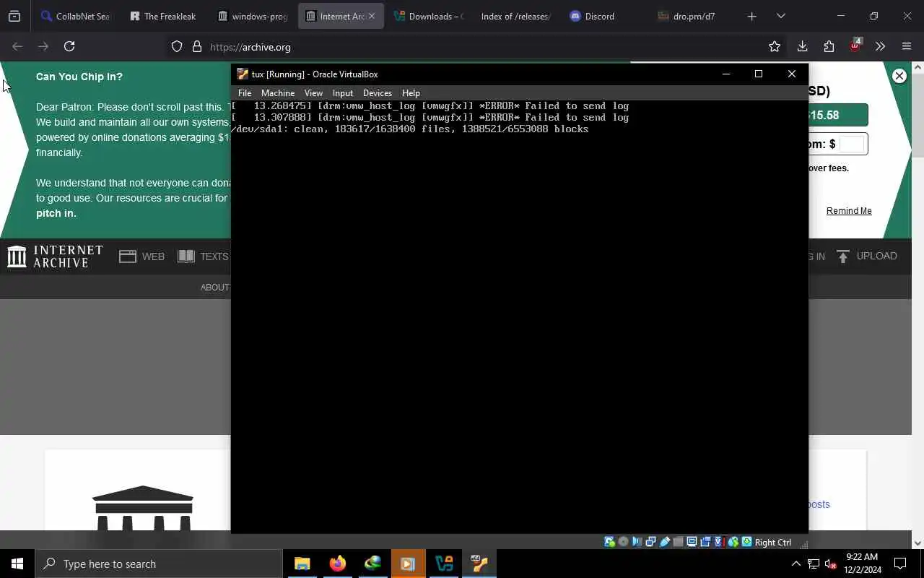Expand the more tools overflow chevron

click(x=880, y=46)
